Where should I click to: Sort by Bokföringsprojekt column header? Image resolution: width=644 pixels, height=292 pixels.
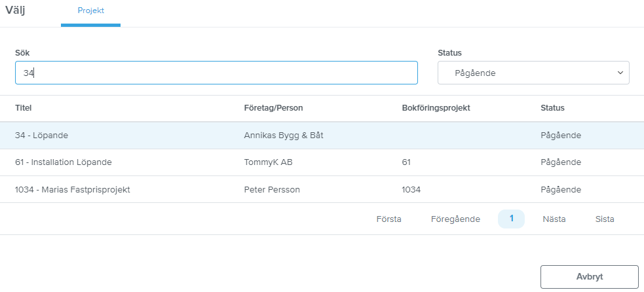coord(436,108)
